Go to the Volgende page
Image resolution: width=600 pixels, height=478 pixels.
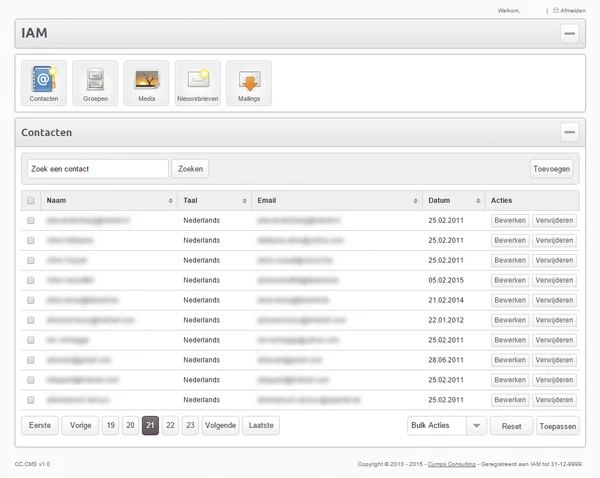(x=220, y=426)
